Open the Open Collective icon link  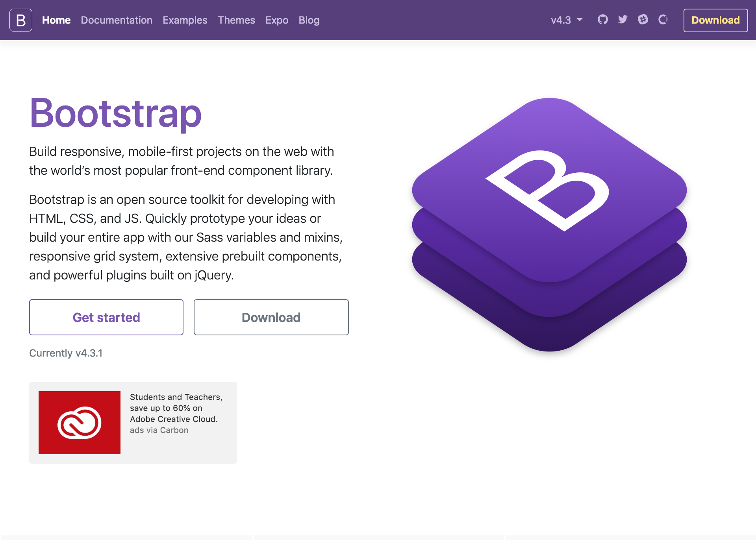pos(663,20)
